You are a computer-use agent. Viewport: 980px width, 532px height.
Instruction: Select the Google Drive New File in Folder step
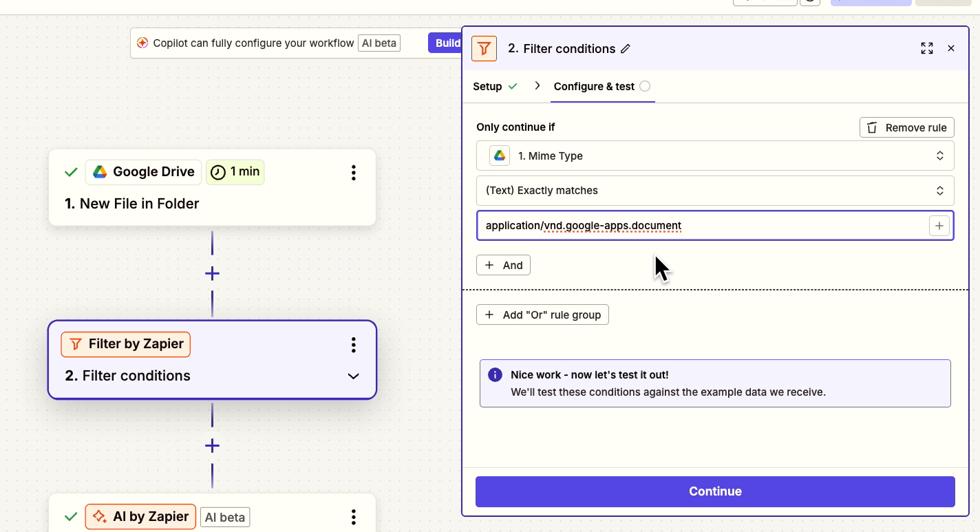[x=212, y=187]
